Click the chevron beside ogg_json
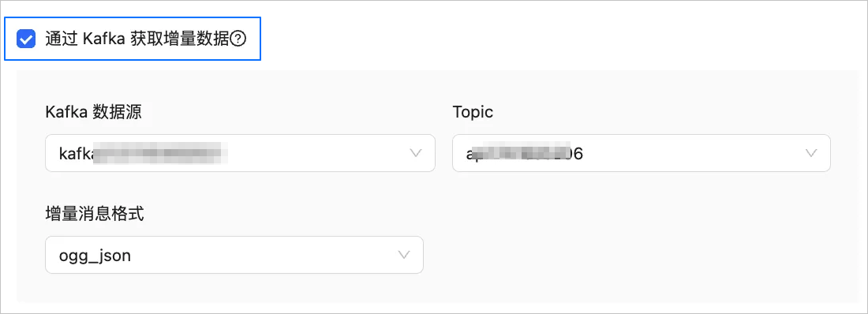Viewport: 868px width, 314px height. pos(404,255)
